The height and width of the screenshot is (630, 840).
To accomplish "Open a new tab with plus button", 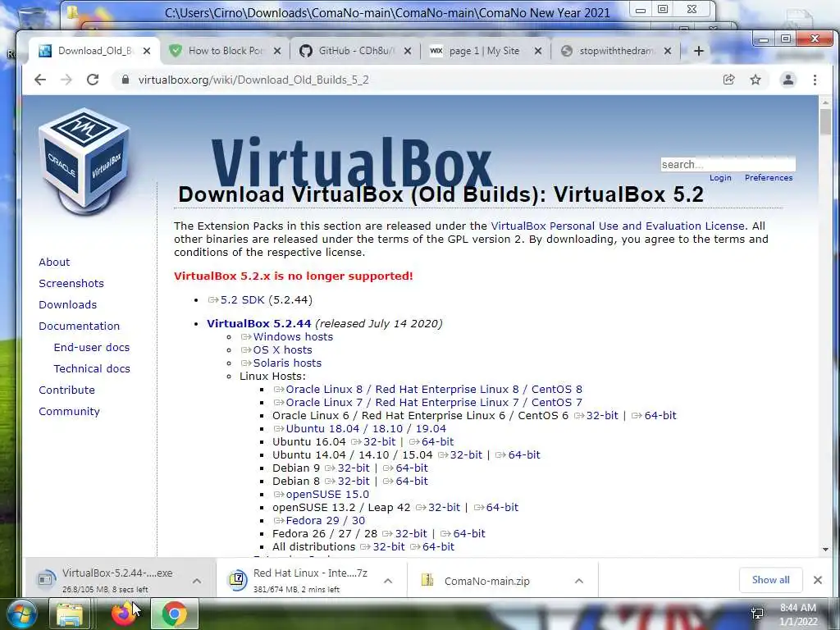I will click(x=699, y=51).
